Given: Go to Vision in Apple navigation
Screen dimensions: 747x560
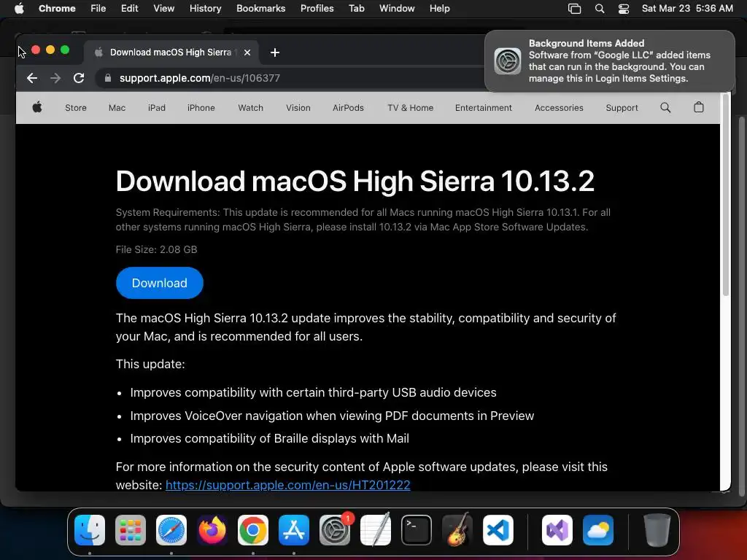Looking at the screenshot, I should [298, 108].
